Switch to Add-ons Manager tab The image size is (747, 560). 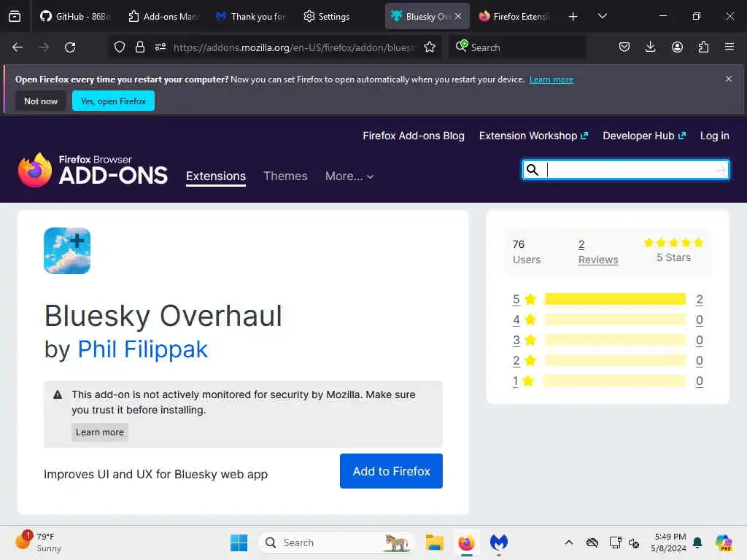pyautogui.click(x=163, y=16)
